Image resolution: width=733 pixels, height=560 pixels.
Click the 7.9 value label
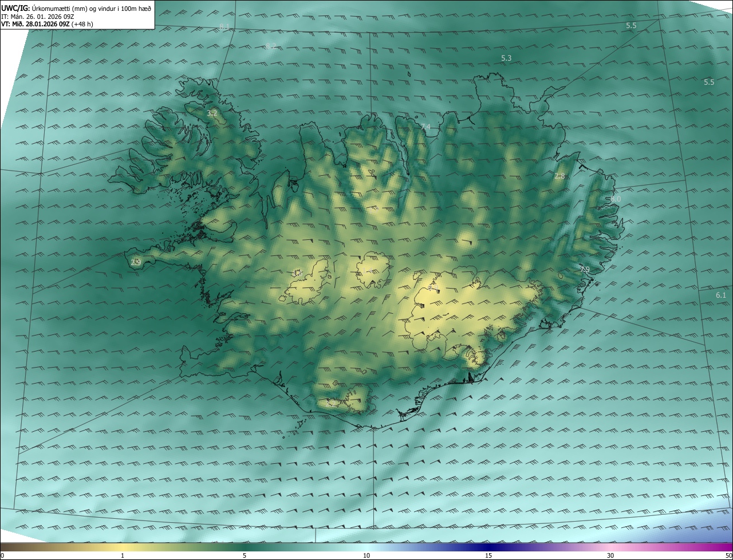pos(584,269)
